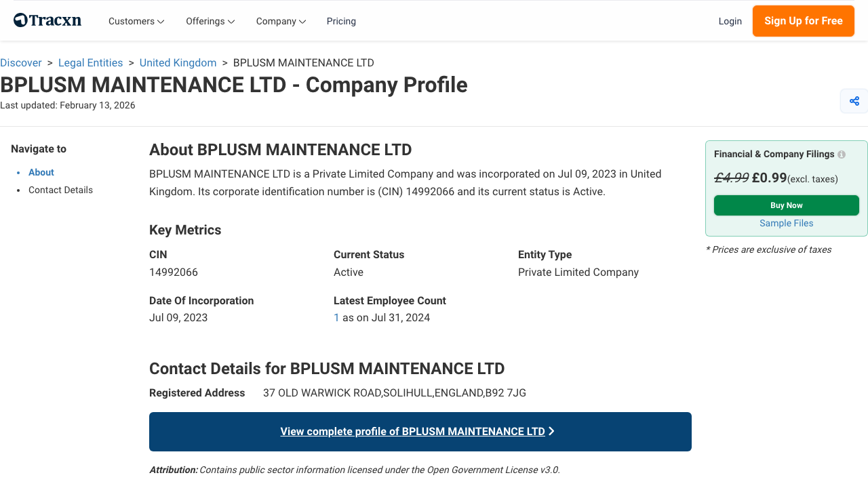This screenshot has width=868, height=488.
Task: Click About in the Navigate to sidebar
Action: 41,172
